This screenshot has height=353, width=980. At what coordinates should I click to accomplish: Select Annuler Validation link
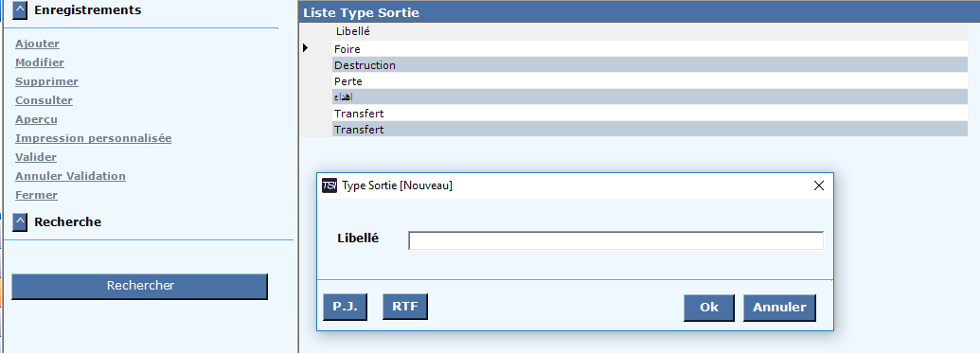pyautogui.click(x=70, y=176)
